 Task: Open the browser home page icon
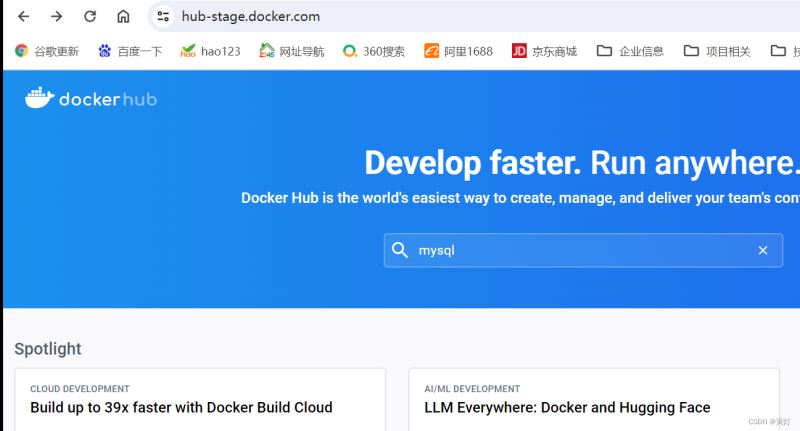123,16
